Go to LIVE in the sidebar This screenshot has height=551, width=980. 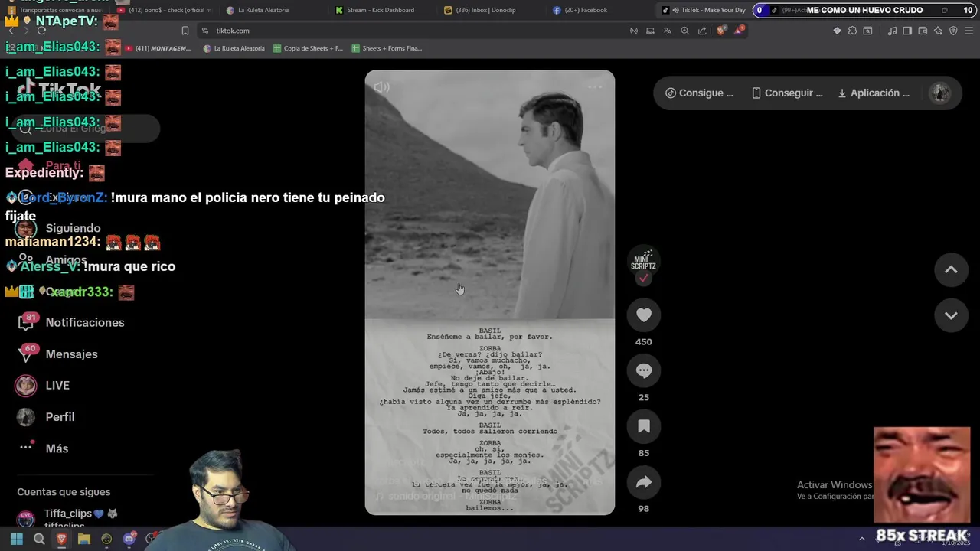tap(44, 386)
